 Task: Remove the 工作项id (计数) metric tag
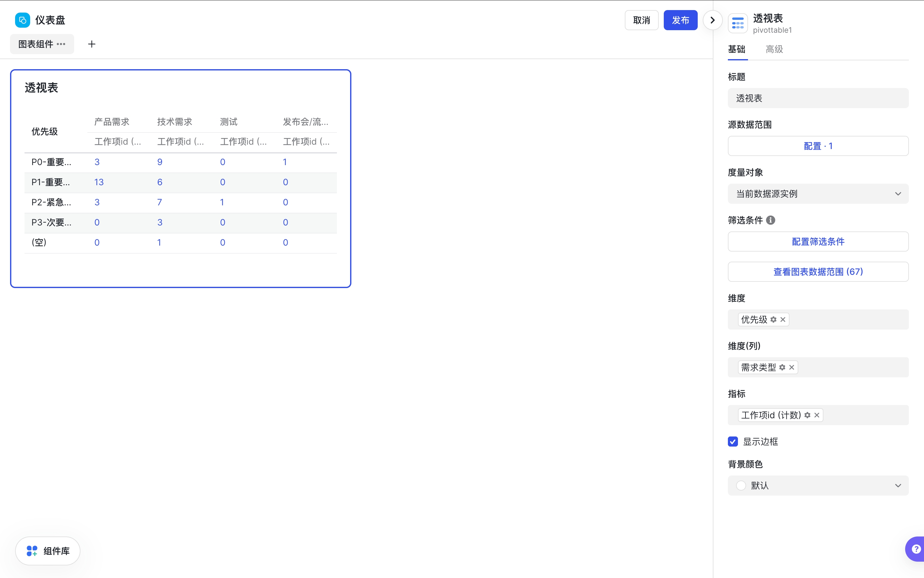(x=817, y=415)
